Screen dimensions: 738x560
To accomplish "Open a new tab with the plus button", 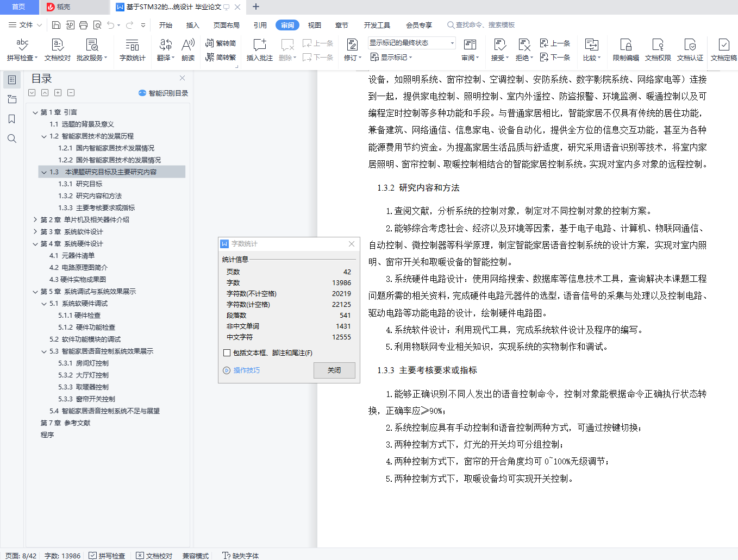I will (x=256, y=7).
